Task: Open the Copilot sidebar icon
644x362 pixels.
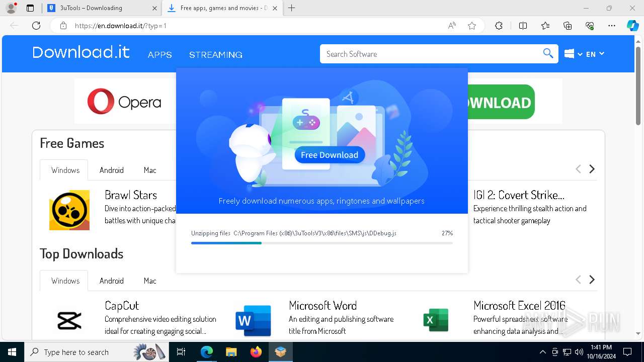Action: coord(632,26)
